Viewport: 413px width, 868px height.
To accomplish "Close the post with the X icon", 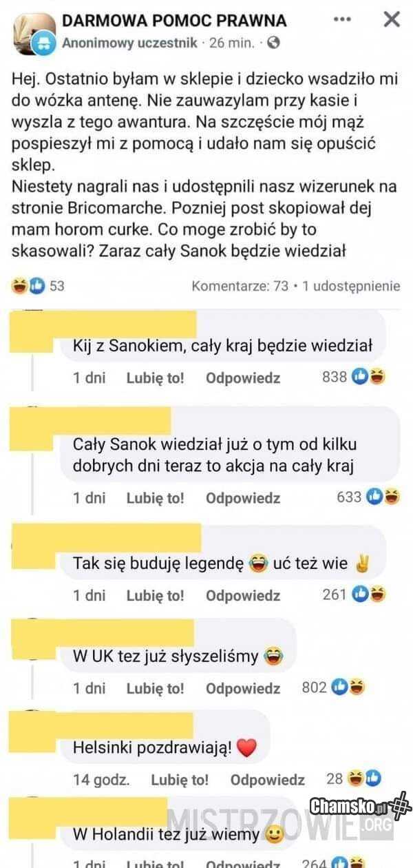I will (391, 20).
